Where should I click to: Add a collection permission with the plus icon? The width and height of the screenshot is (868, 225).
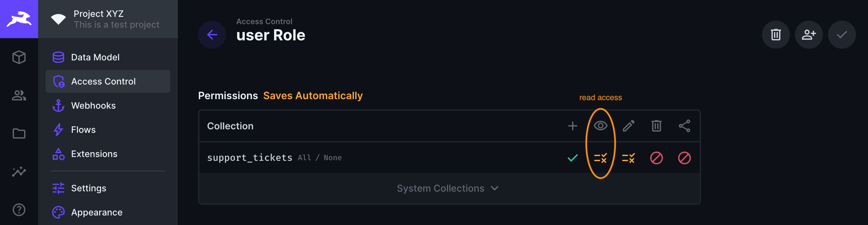pyautogui.click(x=572, y=126)
